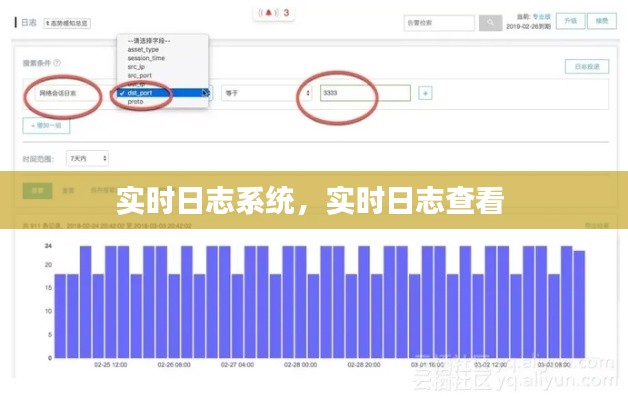Click the 升级 upgrade button
Image resolution: width=628 pixels, height=400 pixels.
[x=570, y=20]
